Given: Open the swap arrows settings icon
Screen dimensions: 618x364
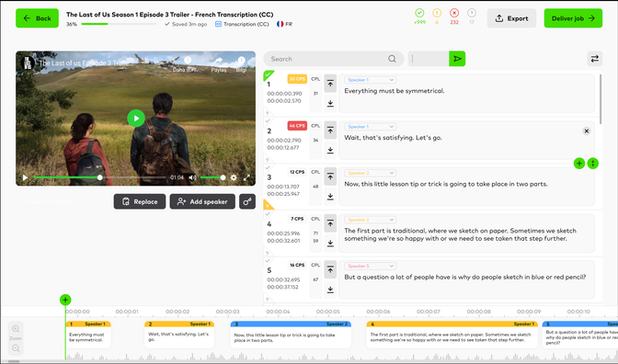Looking at the screenshot, I should [x=594, y=59].
